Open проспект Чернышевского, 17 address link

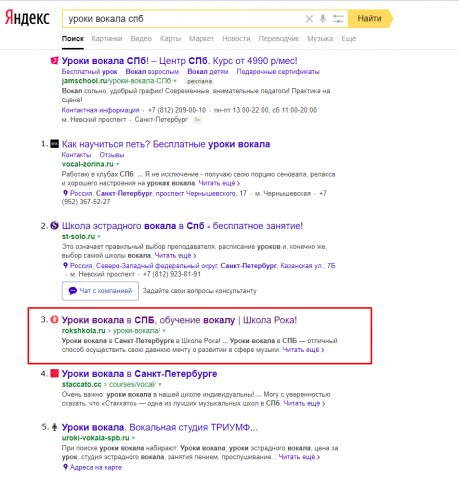[158, 193]
